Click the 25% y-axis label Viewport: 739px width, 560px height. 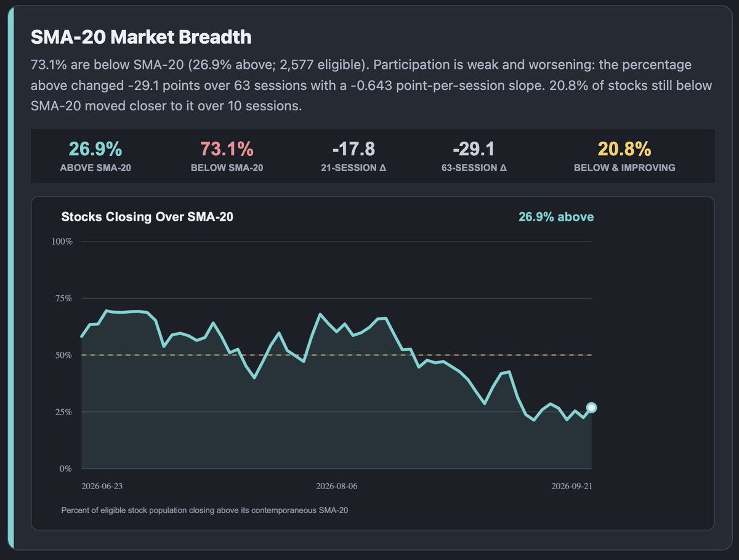tap(64, 412)
